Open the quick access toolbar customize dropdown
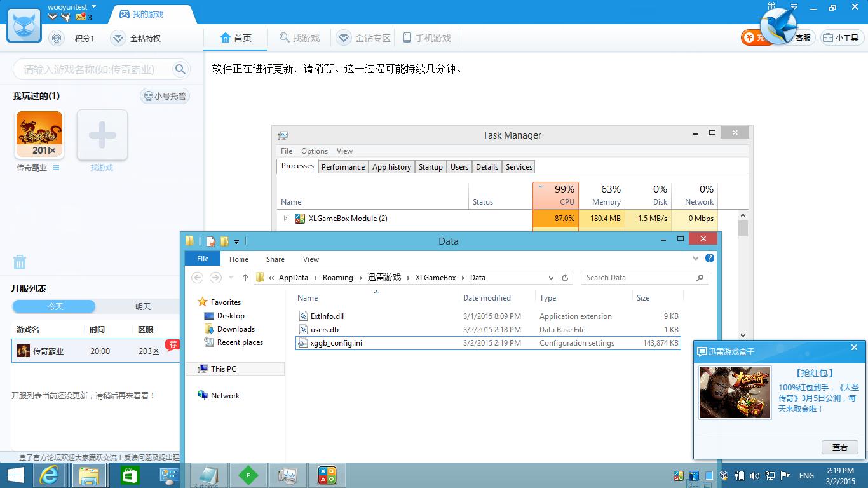 tap(236, 241)
